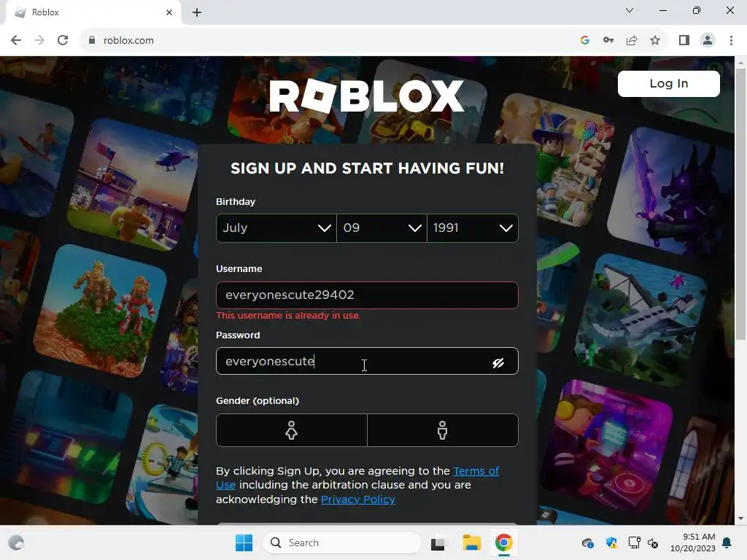Image resolution: width=747 pixels, height=560 pixels.
Task: Bookmark this page with the star
Action: point(655,41)
